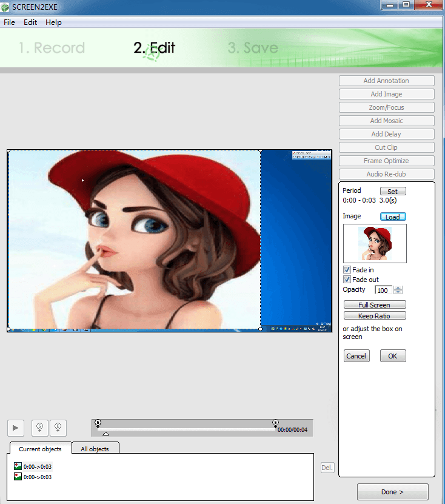This screenshot has height=504, width=445.
Task: Click the bottom-right resize handle of image box
Action: click(260, 329)
